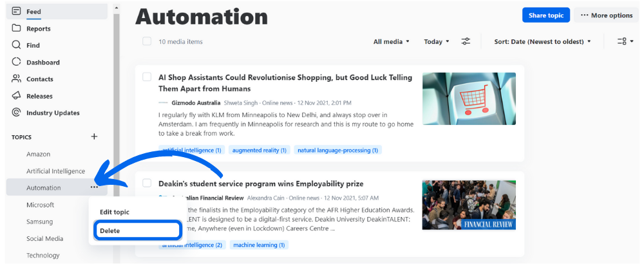
Task: Open Deakin's student service program headline
Action: pos(261,184)
